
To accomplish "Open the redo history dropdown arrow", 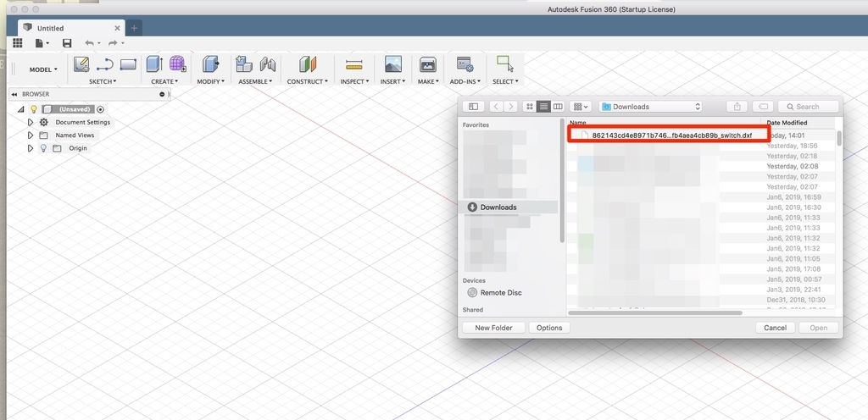I will point(123,43).
